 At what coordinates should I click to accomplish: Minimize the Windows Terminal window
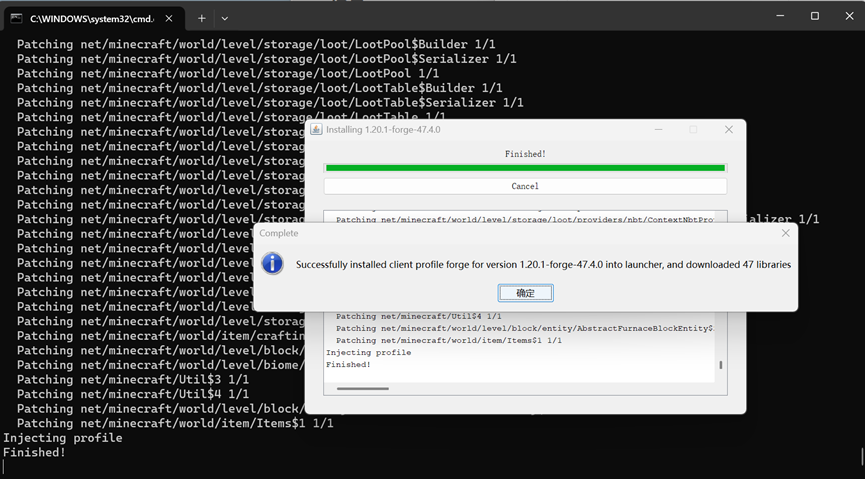(x=780, y=16)
